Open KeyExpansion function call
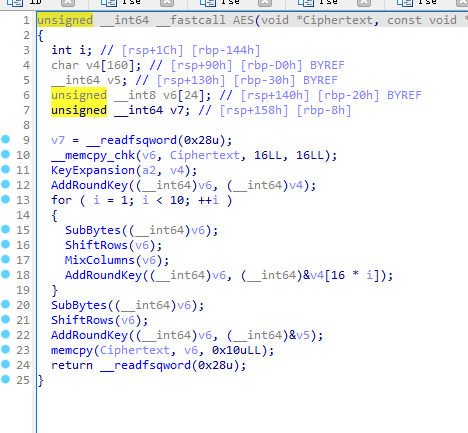Screen dimensions: 468x433 [x=93, y=170]
